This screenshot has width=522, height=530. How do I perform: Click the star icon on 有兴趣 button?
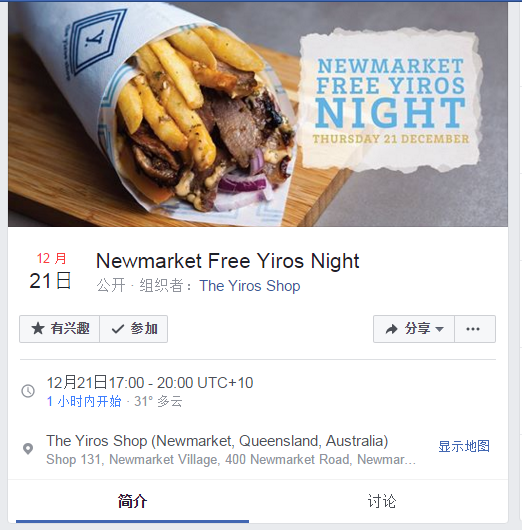pyautogui.click(x=38, y=329)
